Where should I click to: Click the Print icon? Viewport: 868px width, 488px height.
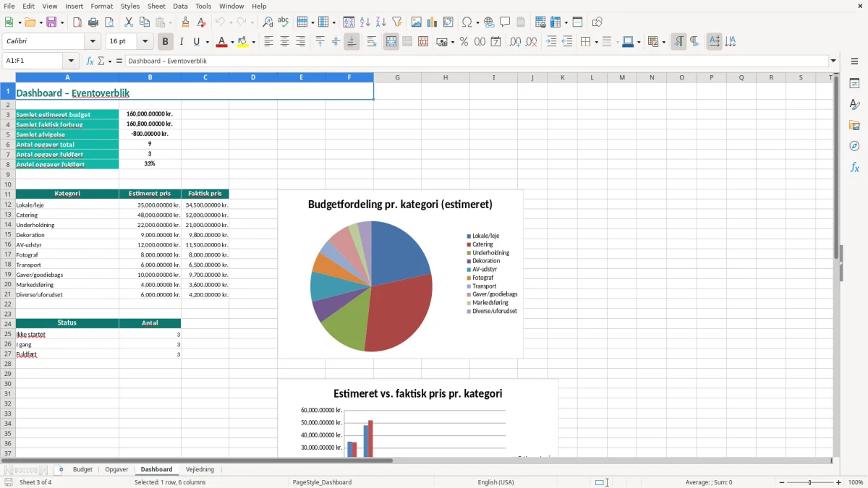[93, 22]
